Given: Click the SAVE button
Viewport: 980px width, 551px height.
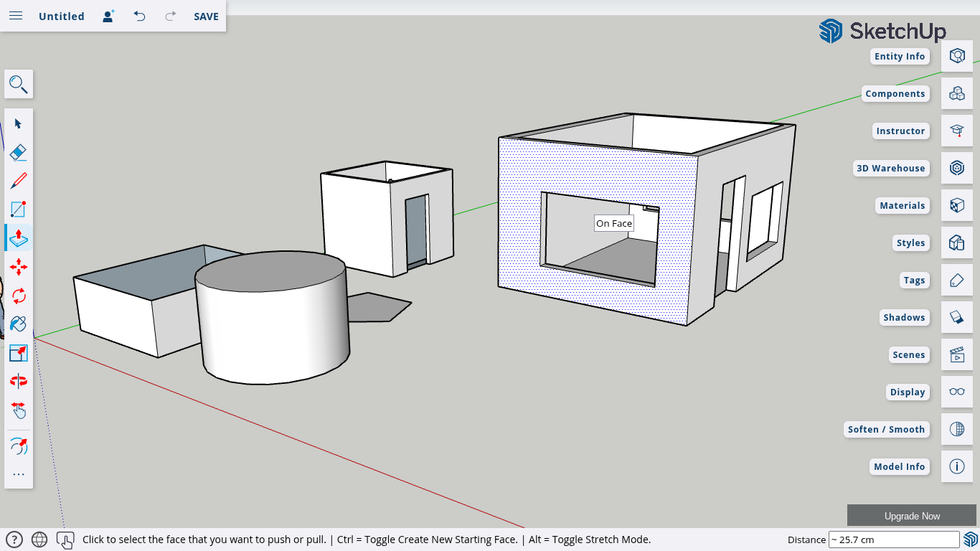Looking at the screenshot, I should point(206,16).
